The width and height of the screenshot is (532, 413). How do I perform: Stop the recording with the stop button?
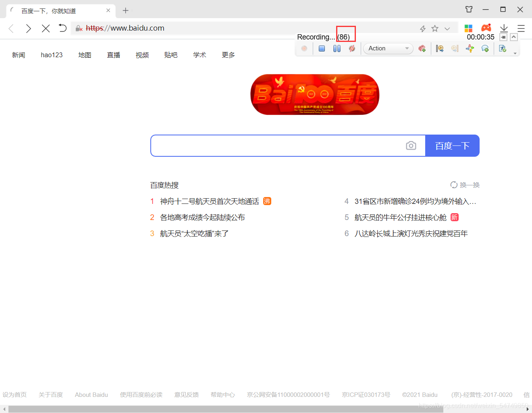click(322, 48)
